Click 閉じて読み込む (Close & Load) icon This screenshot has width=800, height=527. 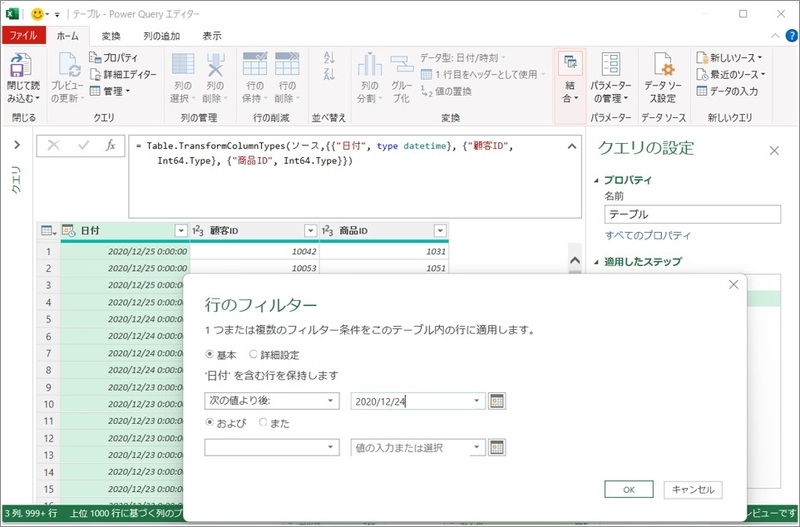click(x=20, y=65)
